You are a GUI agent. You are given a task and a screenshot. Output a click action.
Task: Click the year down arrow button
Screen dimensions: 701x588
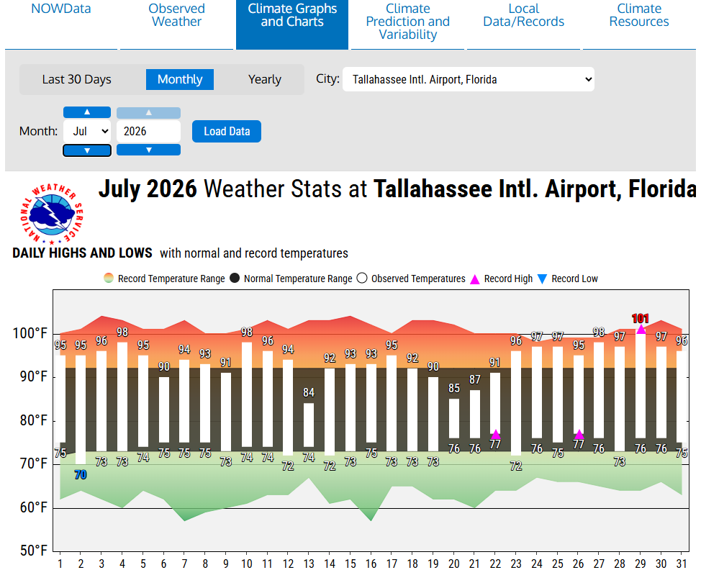coord(148,150)
